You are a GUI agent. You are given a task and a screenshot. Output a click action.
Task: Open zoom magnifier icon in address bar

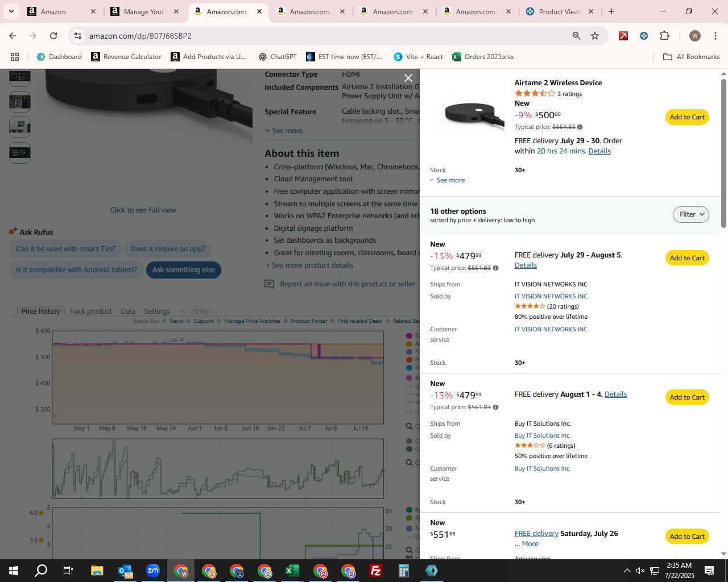(577, 36)
